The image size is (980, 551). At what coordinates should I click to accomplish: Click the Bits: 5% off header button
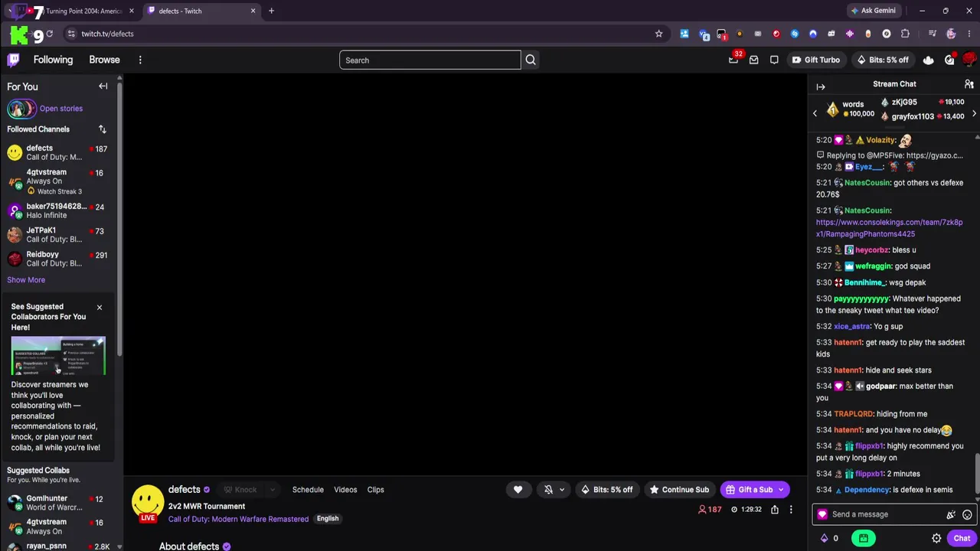(x=883, y=60)
